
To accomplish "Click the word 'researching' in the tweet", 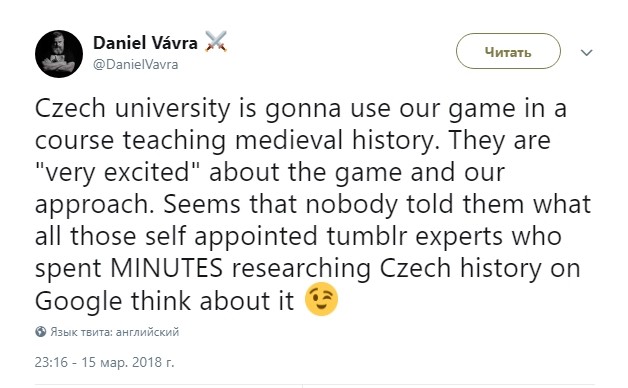I will (x=301, y=269).
